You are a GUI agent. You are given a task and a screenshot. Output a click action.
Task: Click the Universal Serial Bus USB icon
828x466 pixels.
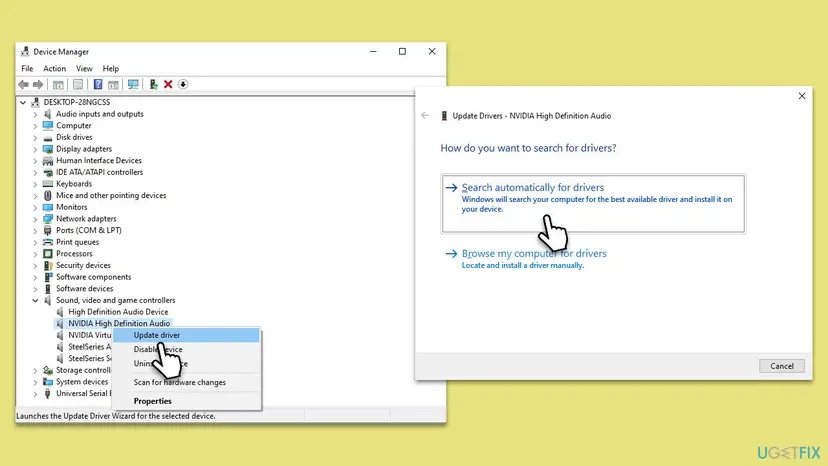tap(48, 394)
